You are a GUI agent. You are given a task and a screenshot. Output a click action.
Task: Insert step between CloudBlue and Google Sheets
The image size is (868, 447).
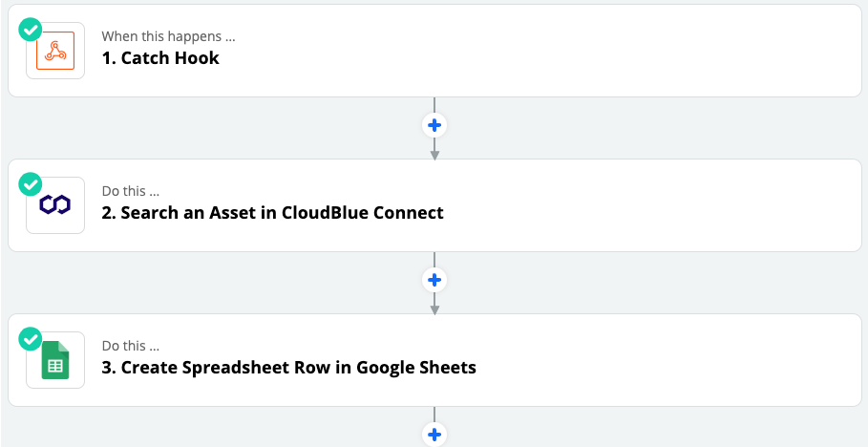[434, 280]
